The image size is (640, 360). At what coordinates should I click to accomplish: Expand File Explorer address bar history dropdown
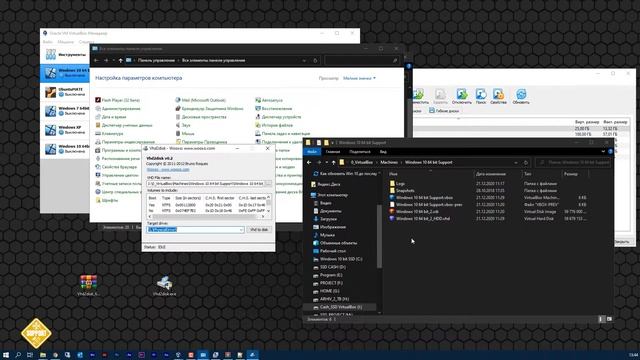(516, 162)
